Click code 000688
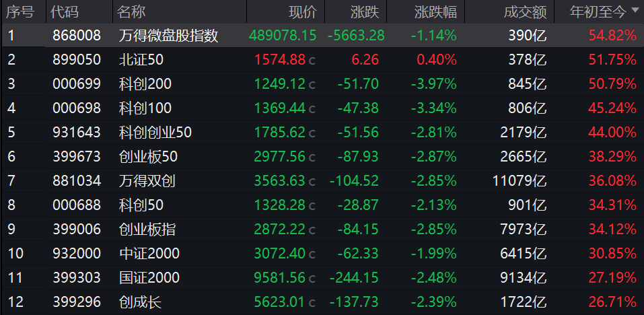Image resolution: width=644 pixels, height=315 pixels. pyautogui.click(x=77, y=205)
